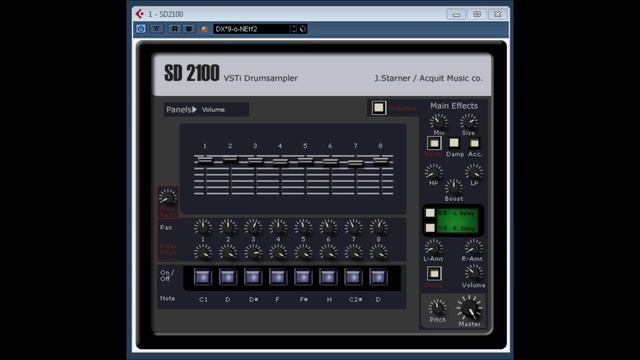Click the Cubase logo in title bar
The width and height of the screenshot is (640, 360).
[140, 14]
